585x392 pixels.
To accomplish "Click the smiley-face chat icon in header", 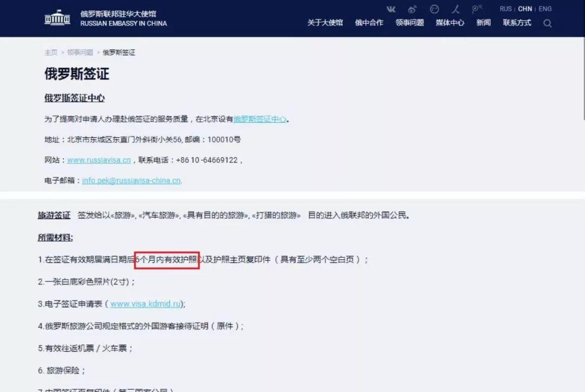I will [x=434, y=9].
